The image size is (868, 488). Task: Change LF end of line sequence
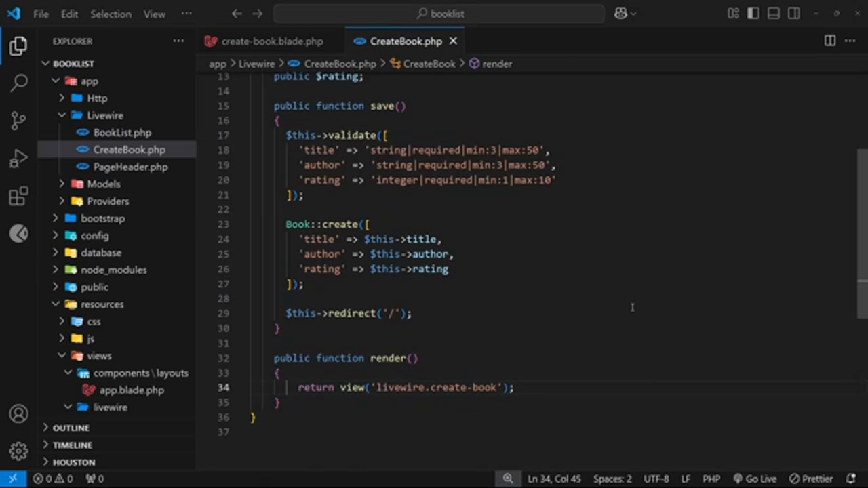(x=686, y=479)
